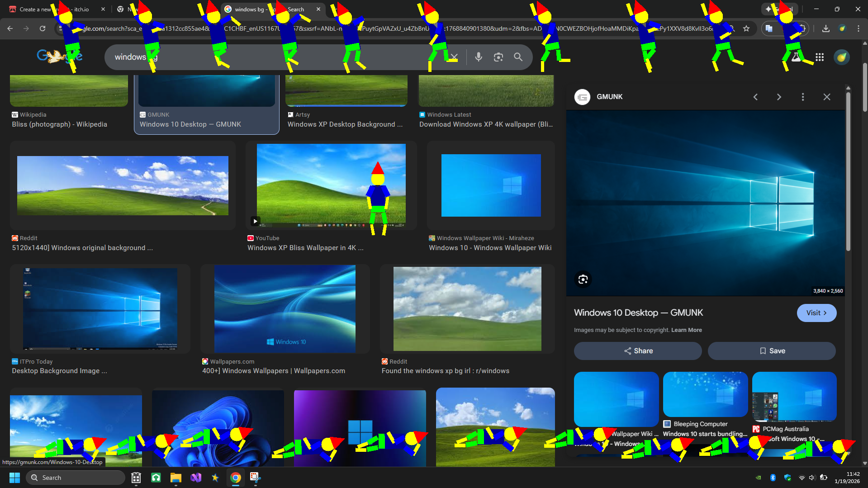
Task: Open Reddit windows xp bg irl thumbnail
Action: pos(467,309)
